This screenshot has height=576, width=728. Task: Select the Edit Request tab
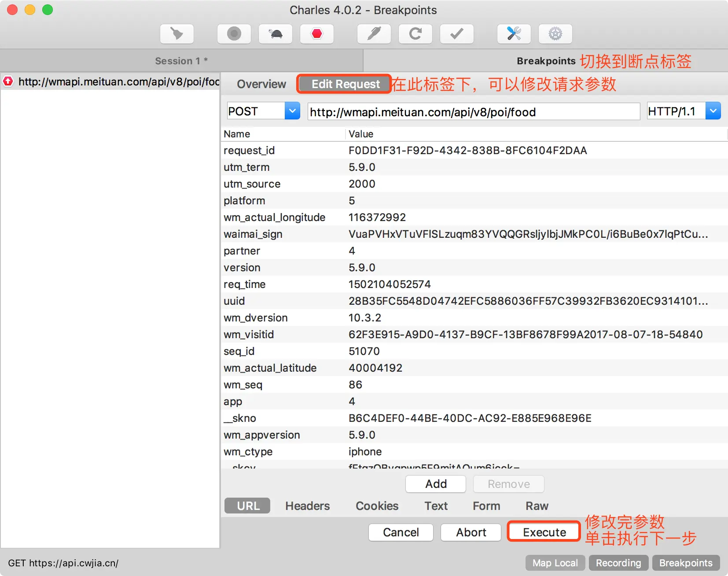point(346,84)
